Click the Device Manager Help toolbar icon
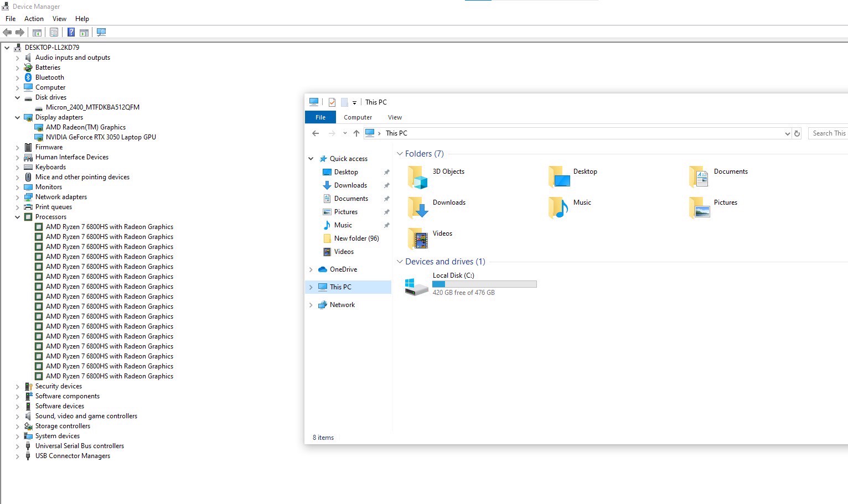The width and height of the screenshot is (848, 504). 71,32
